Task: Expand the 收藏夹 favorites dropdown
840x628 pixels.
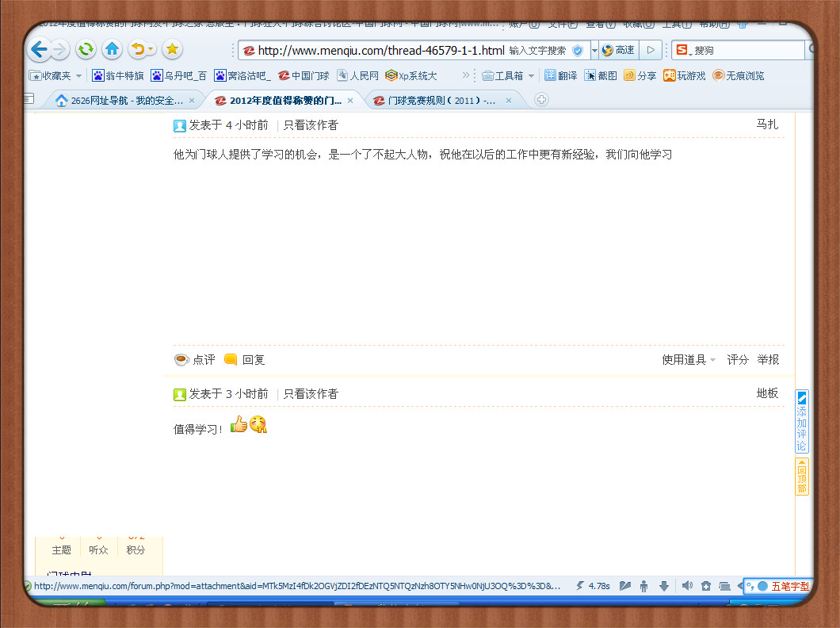Action: [x=55, y=76]
